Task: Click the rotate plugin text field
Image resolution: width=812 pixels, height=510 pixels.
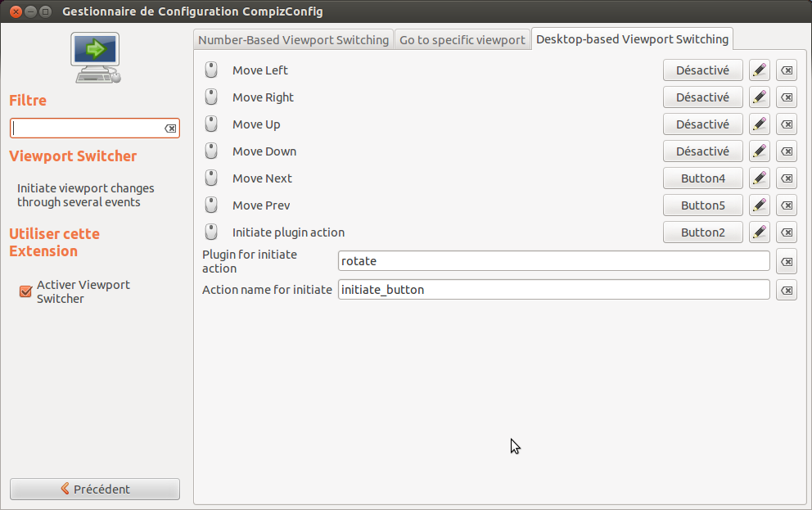Action: tap(553, 261)
